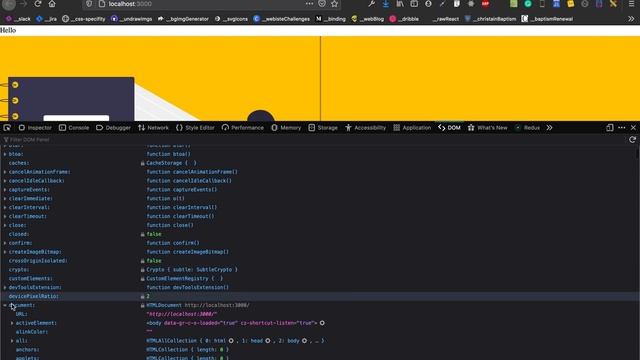Click the html node target icon in all
This screenshot has height=360, width=640.
point(231,341)
